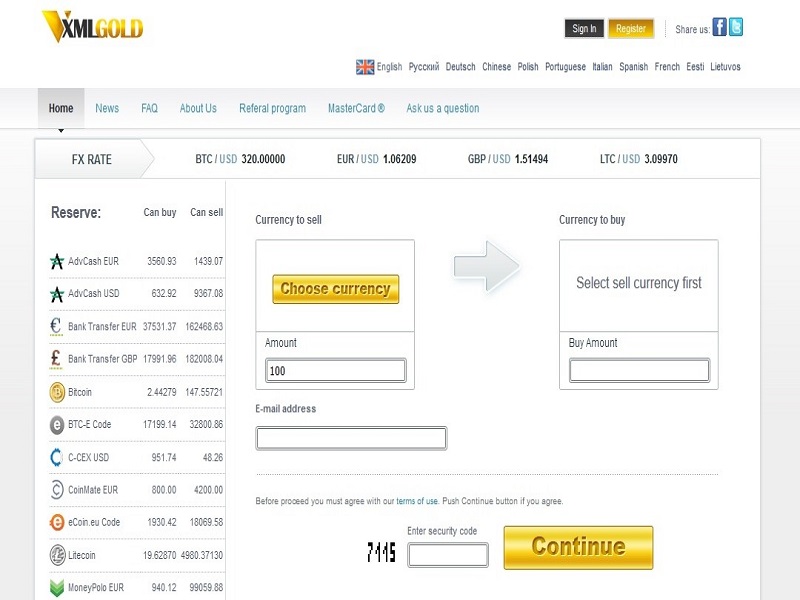This screenshot has height=600, width=800.
Task: Click the Register button
Action: 631,28
